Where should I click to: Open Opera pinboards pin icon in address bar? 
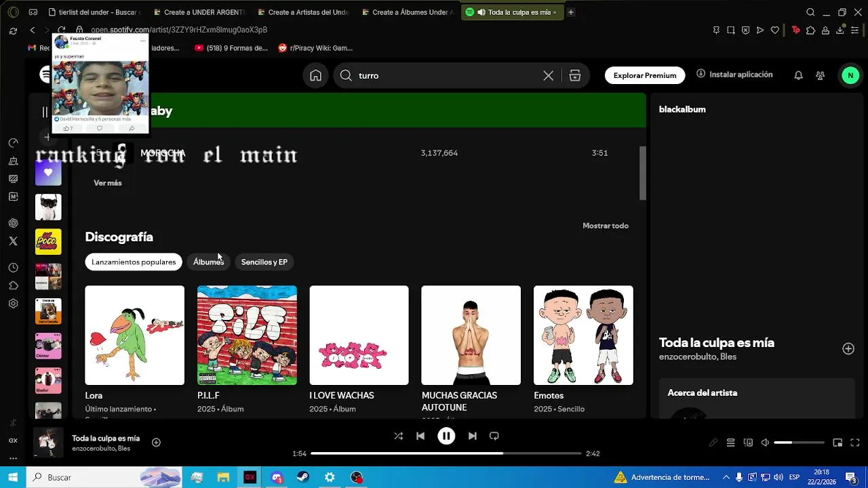(716, 30)
